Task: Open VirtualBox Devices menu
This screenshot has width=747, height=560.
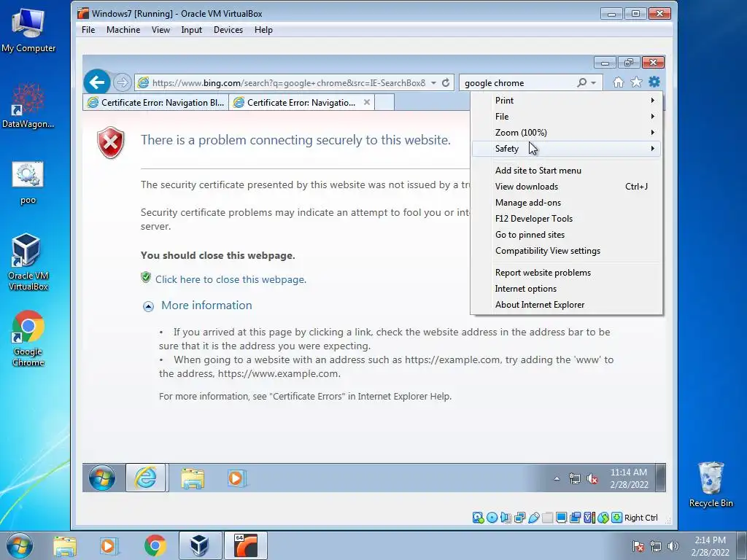Action: 228,29
